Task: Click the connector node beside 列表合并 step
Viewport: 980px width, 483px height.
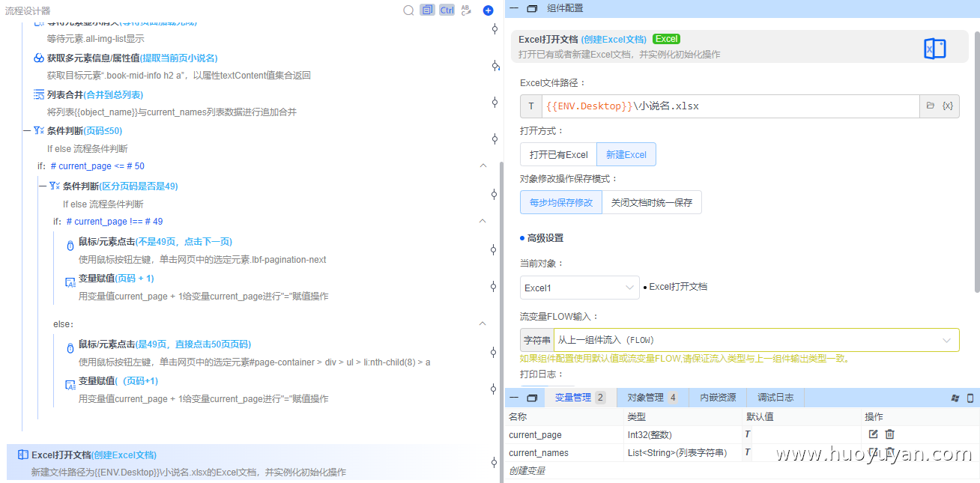Action: coord(494,103)
